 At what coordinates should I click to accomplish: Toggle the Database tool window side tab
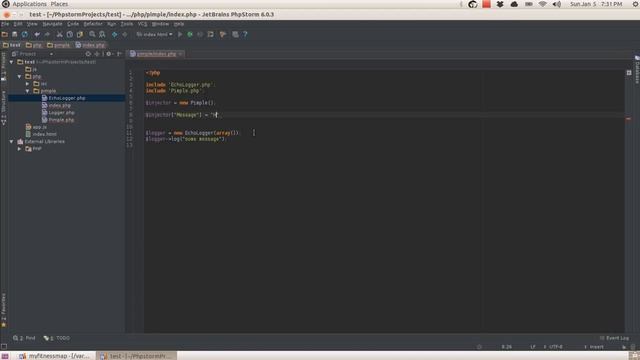coord(637,69)
